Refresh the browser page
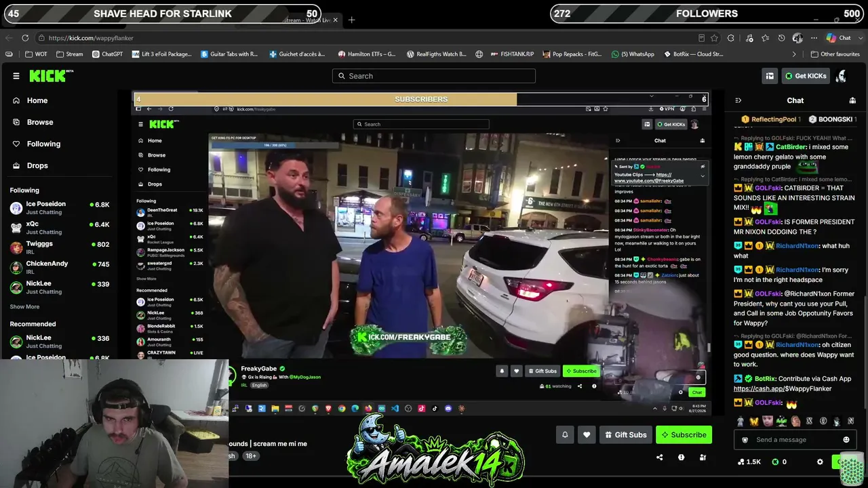The width and height of the screenshot is (868, 488). click(x=25, y=38)
